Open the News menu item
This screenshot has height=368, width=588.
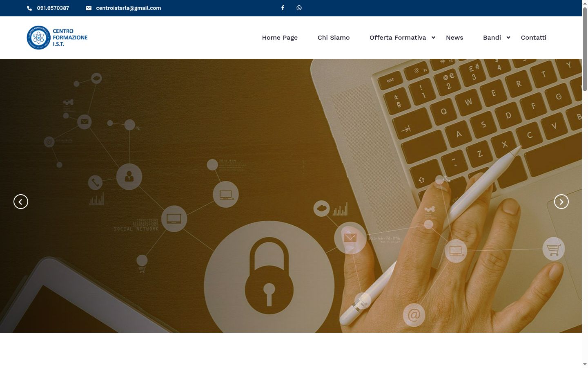coord(454,38)
